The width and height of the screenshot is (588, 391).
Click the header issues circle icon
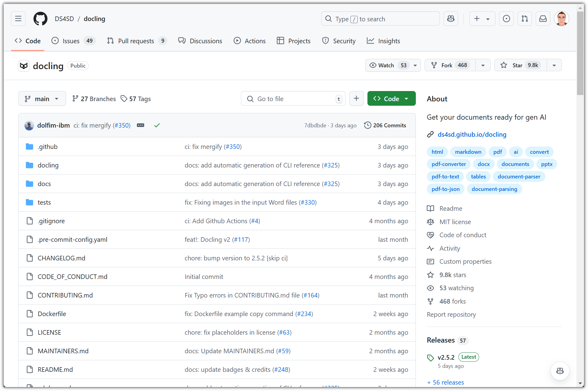[506, 19]
